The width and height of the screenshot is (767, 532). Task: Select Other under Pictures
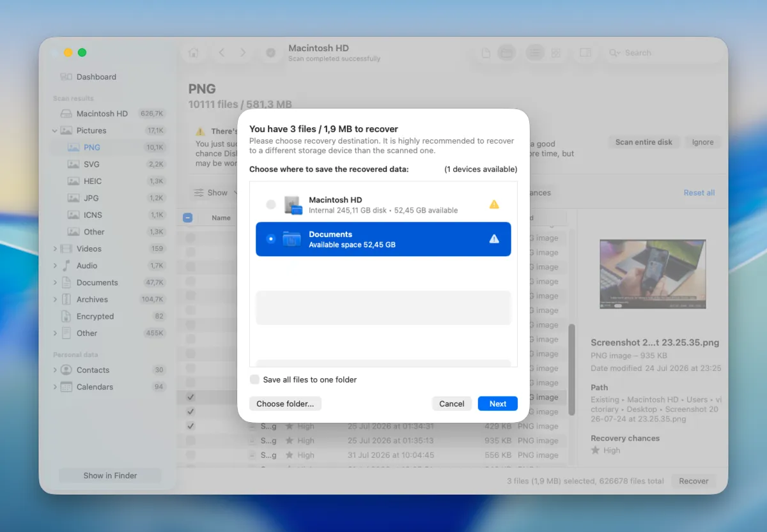click(x=109, y=232)
